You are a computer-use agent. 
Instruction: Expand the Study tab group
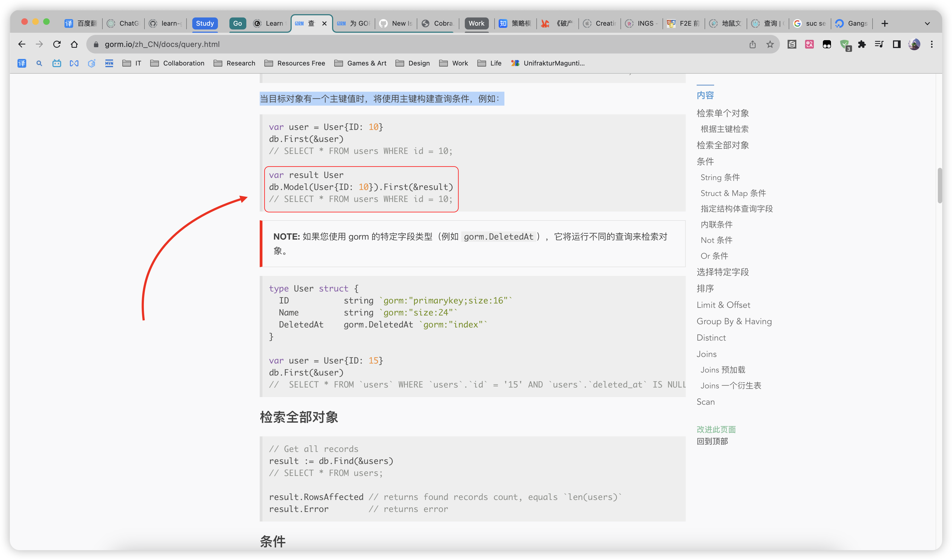[205, 23]
